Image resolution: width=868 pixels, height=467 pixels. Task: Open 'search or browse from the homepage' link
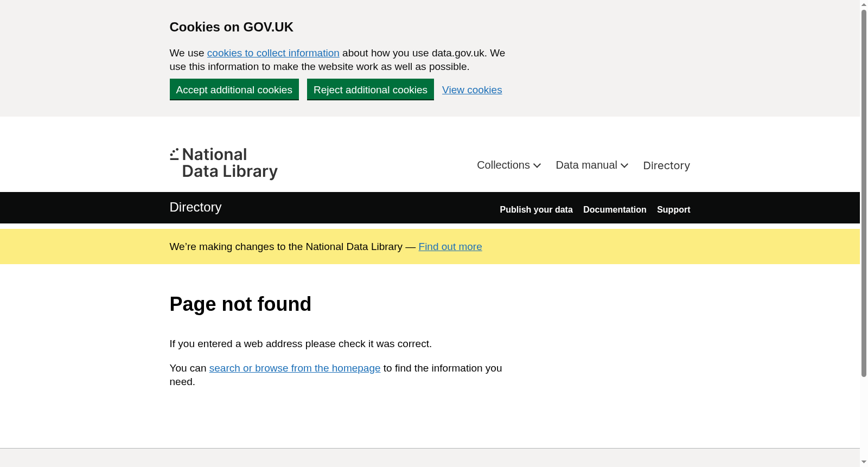(x=295, y=368)
